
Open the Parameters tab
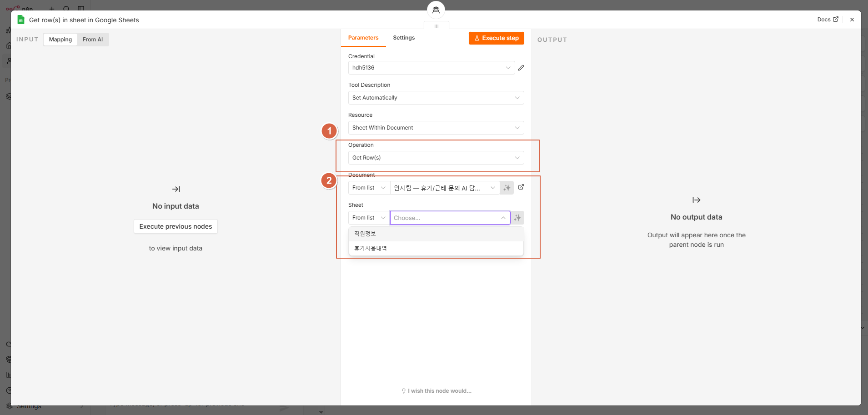(363, 38)
